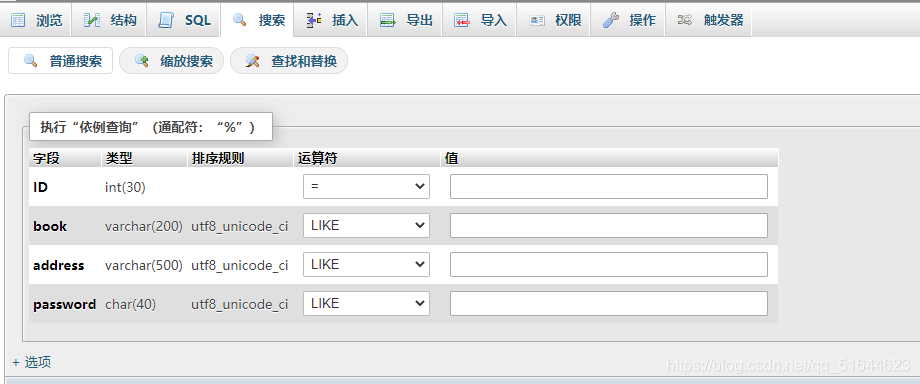Open the operator dropdown for ID

pos(367,186)
